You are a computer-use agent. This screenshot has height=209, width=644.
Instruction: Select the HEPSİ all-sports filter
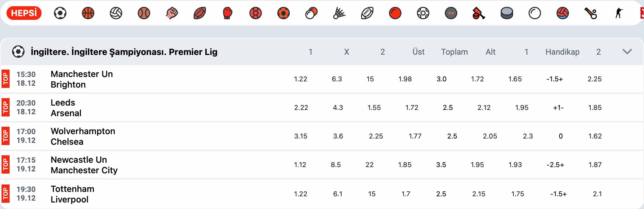(x=24, y=13)
